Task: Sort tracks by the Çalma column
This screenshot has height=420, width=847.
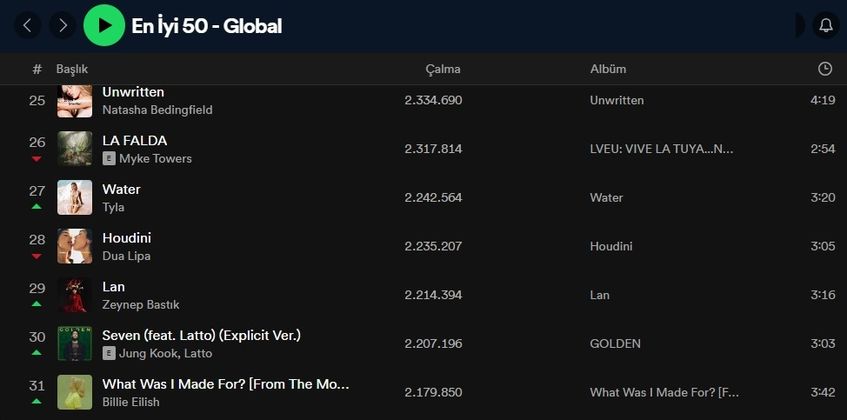Action: (x=443, y=69)
